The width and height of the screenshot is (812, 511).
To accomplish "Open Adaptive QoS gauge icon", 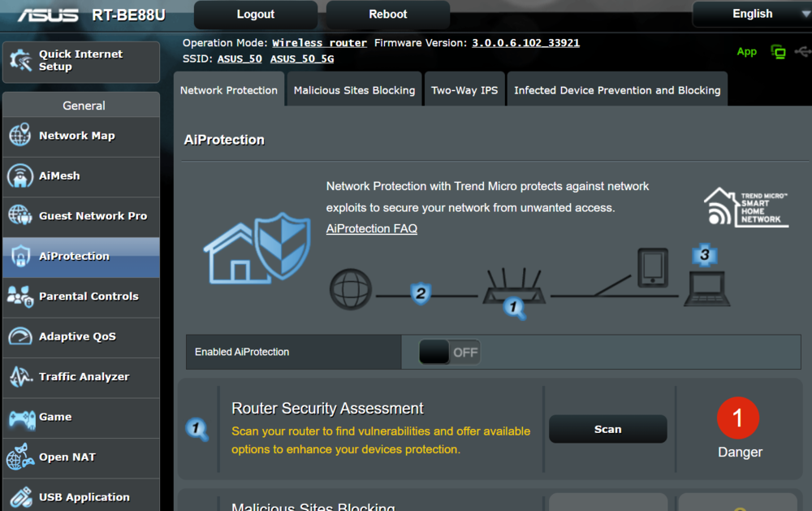I will (19, 336).
